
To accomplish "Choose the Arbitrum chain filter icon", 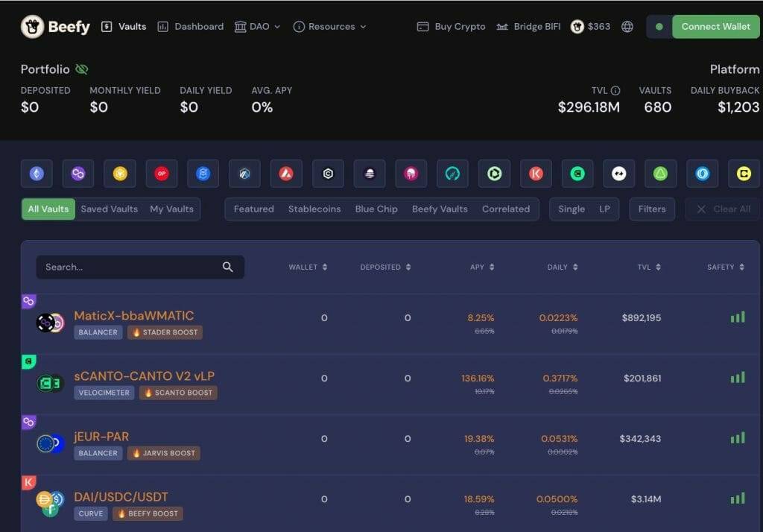I will (244, 174).
